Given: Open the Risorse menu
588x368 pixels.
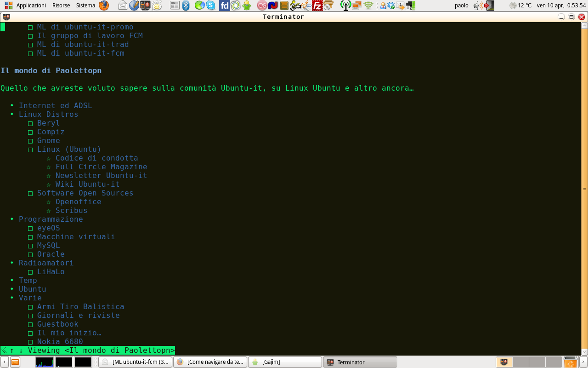Looking at the screenshot, I should point(61,6).
